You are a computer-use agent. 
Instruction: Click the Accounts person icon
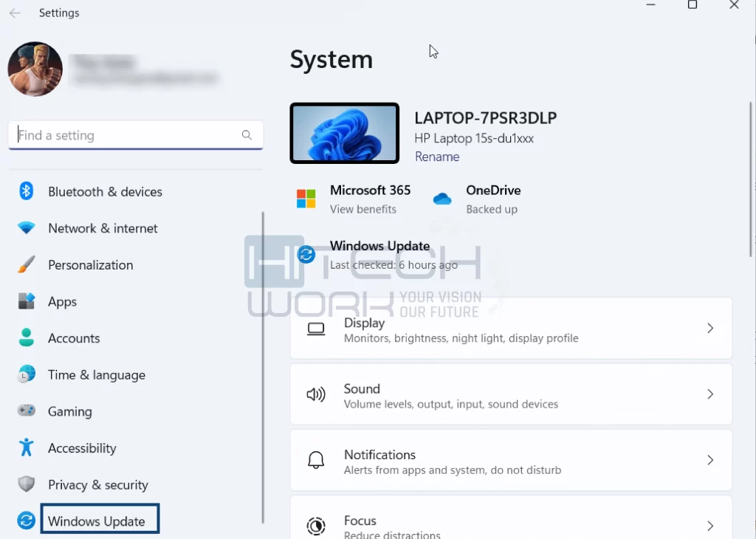(x=26, y=337)
